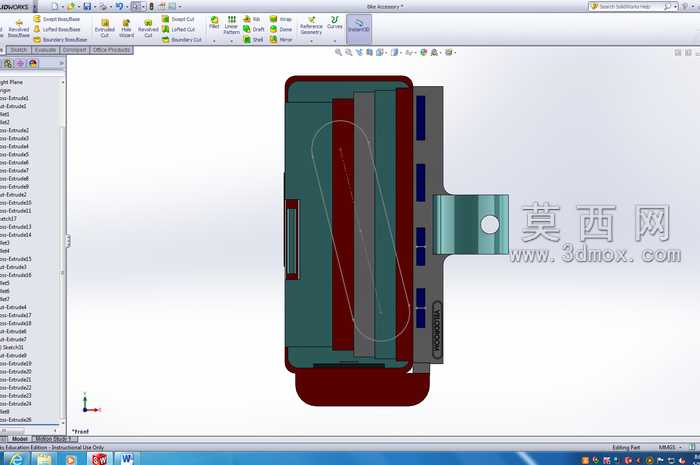
Task: Click the Open document icon
Action: point(71,6)
